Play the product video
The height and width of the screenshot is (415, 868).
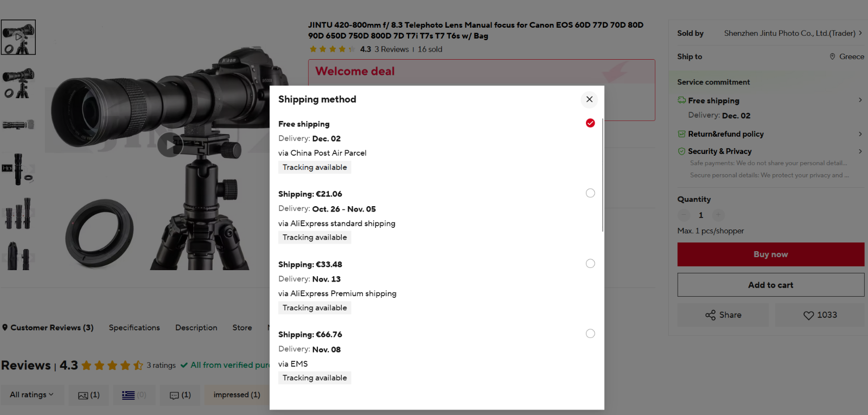(x=170, y=145)
